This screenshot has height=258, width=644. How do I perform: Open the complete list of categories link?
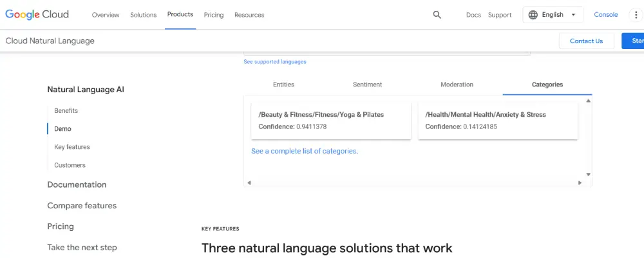click(305, 151)
